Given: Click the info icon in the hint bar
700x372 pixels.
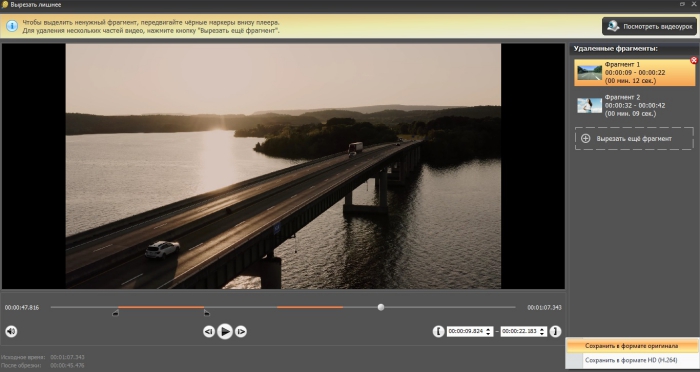Looking at the screenshot, I should click(12, 26).
